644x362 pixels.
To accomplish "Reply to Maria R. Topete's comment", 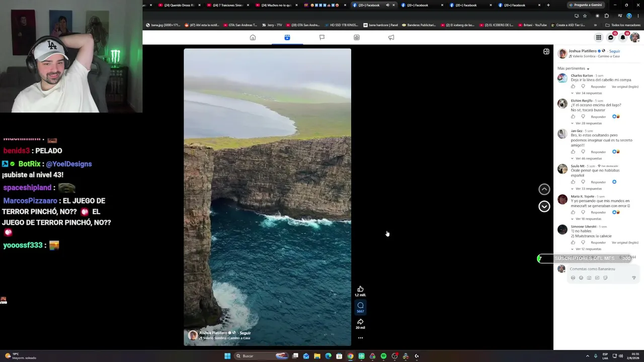I will [598, 212].
